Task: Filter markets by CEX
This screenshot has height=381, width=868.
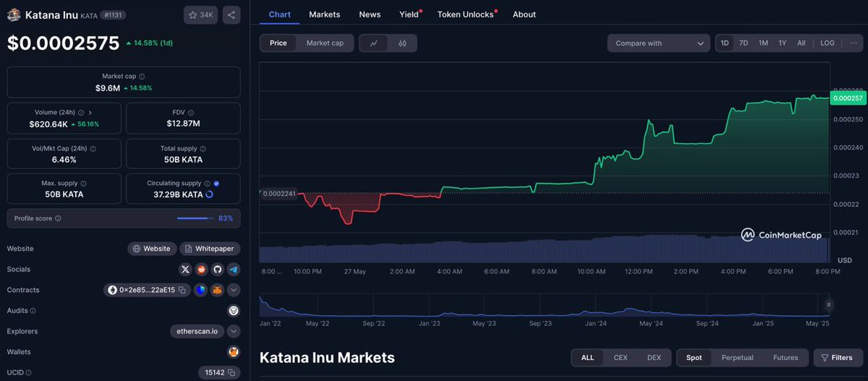Action: pyautogui.click(x=621, y=358)
